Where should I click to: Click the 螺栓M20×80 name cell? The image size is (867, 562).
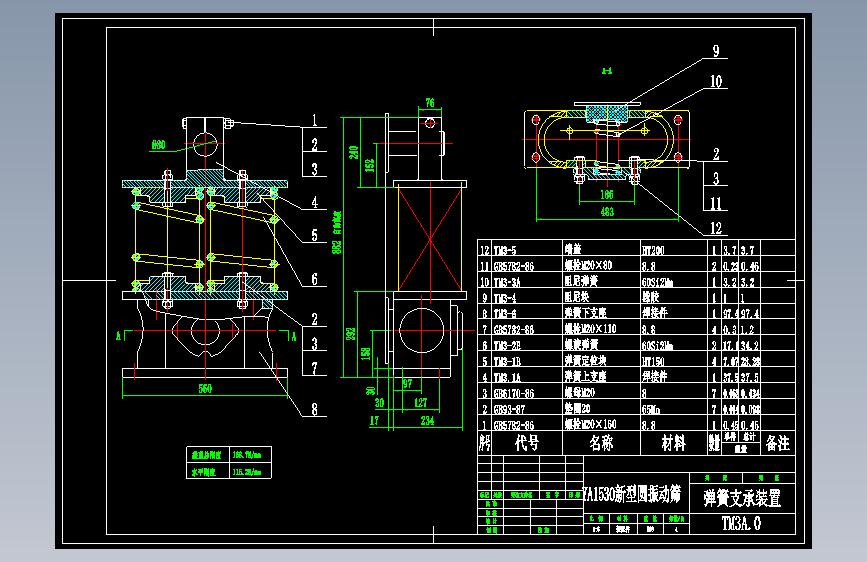click(588, 265)
